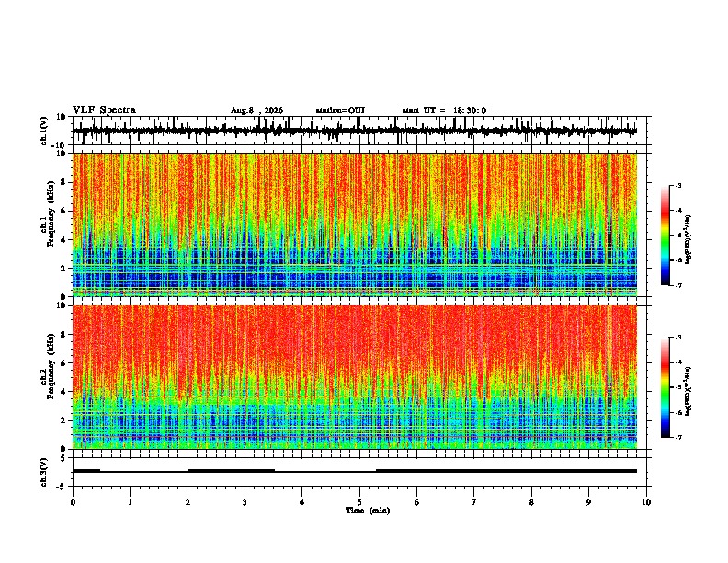This screenshot has height=563, width=728.
Task: Click the "Time (min)" x-axis label
Action: tap(368, 511)
